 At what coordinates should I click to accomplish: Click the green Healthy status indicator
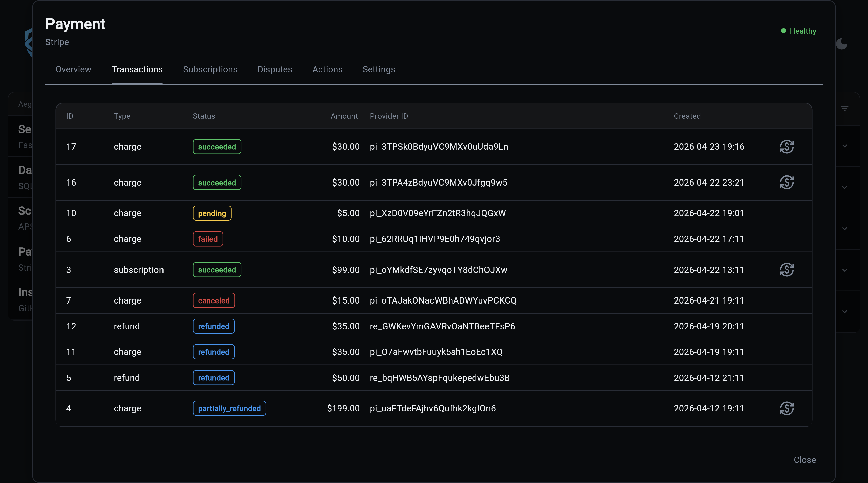click(x=798, y=31)
